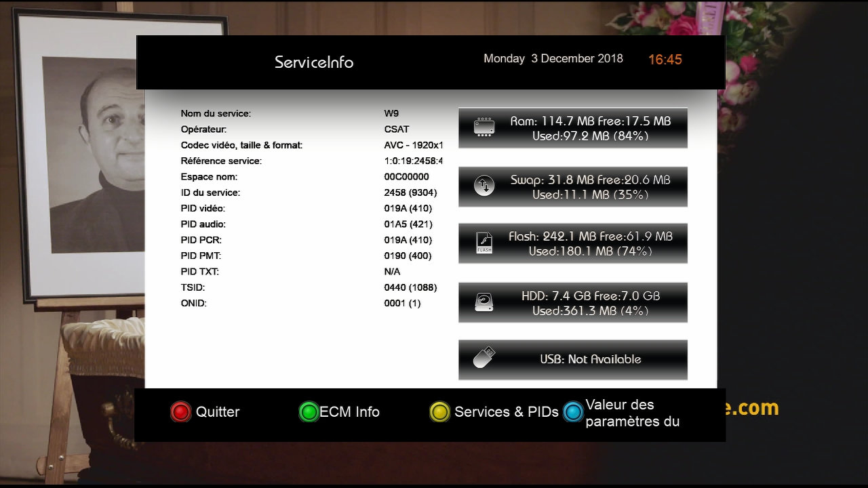Click the green ECM Info button icon
Screen dimensions: 868x488
[309, 412]
